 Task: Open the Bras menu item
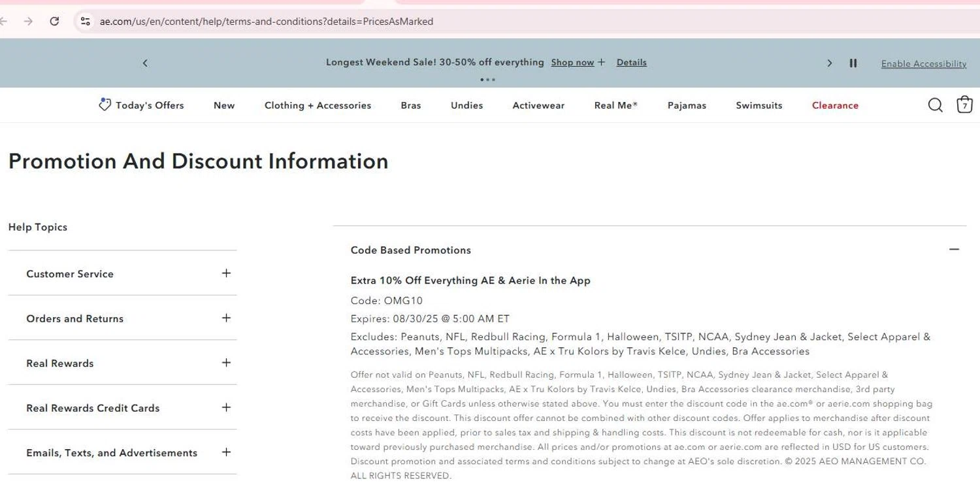pyautogui.click(x=411, y=105)
